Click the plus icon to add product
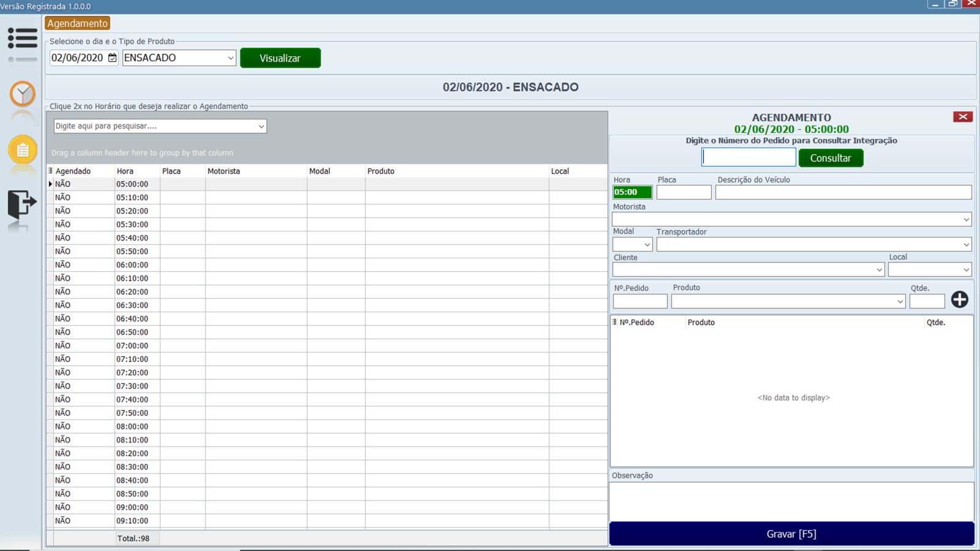Viewport: 980px width, 551px height. 959,299
